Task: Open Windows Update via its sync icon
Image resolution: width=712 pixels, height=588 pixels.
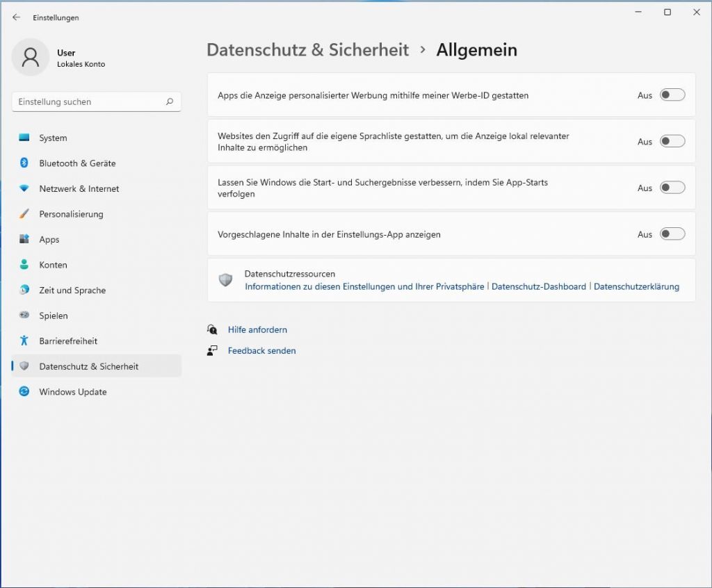Action: (x=24, y=392)
